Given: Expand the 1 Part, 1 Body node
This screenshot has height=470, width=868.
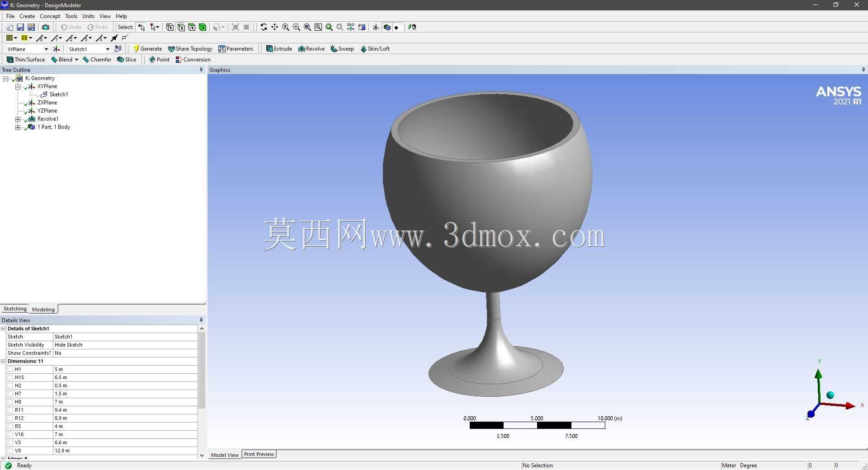Looking at the screenshot, I should pos(18,127).
